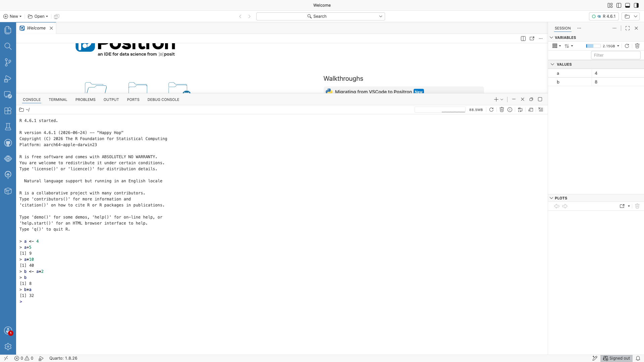The image size is (644, 362).
Task: Open the notifications bell in status bar
Action: (x=638, y=358)
